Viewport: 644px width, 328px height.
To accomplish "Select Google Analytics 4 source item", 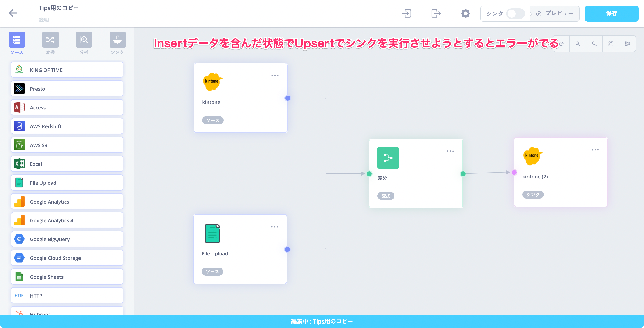I will point(67,220).
